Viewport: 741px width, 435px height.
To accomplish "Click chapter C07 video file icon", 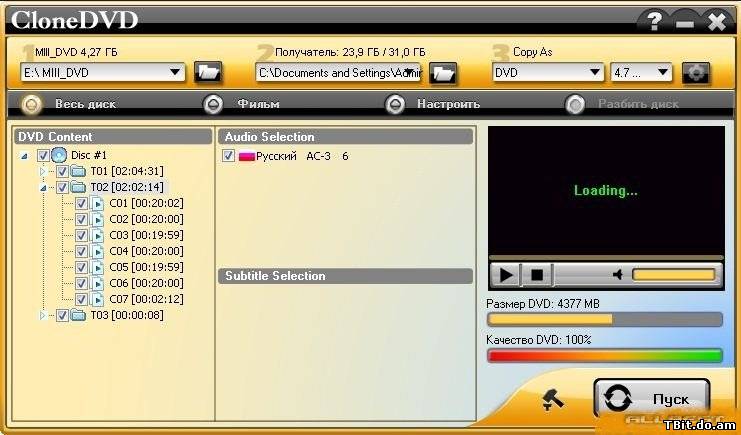I will point(97,299).
